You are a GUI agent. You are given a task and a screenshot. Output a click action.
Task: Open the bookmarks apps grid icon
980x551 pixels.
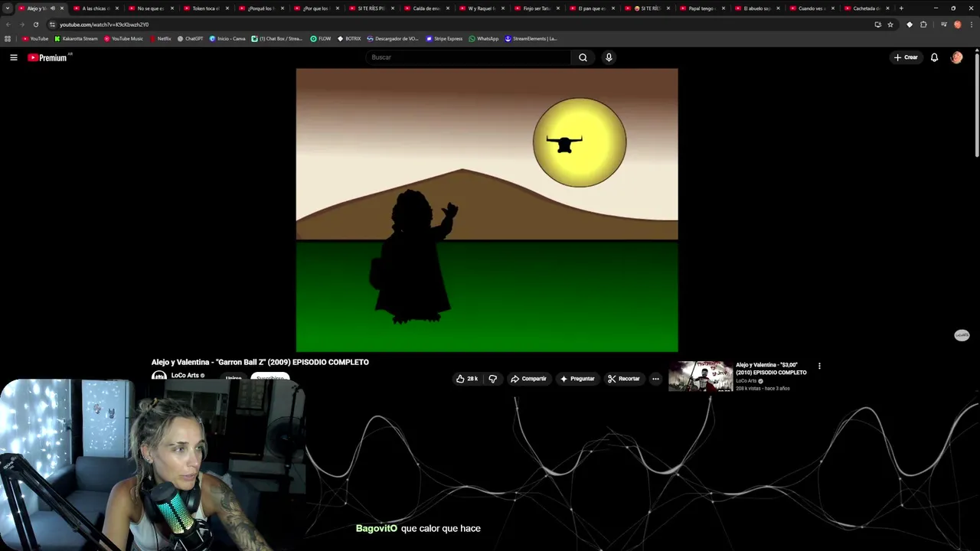8,38
